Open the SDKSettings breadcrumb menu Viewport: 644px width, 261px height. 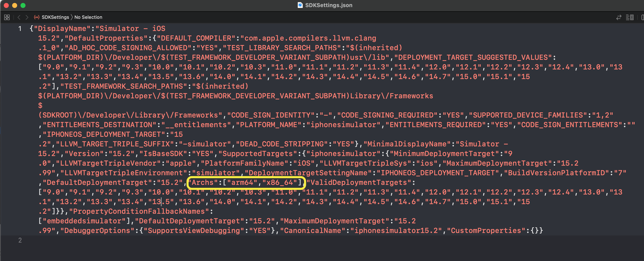(55, 17)
